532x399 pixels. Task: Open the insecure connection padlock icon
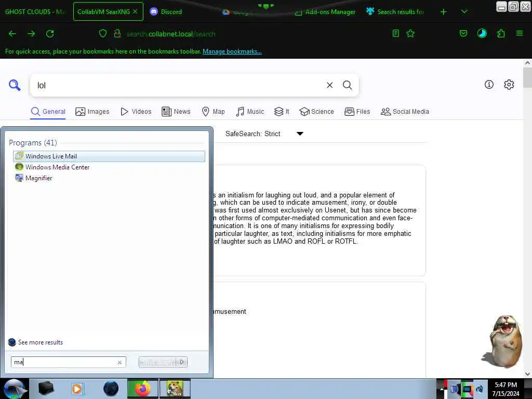coord(117,33)
